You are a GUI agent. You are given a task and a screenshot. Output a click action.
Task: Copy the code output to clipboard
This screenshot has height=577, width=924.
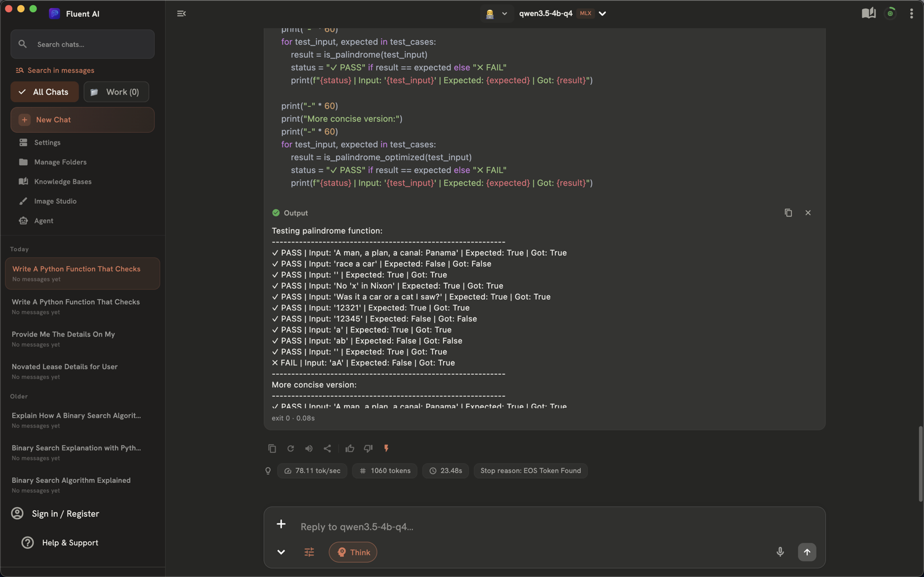[788, 213]
